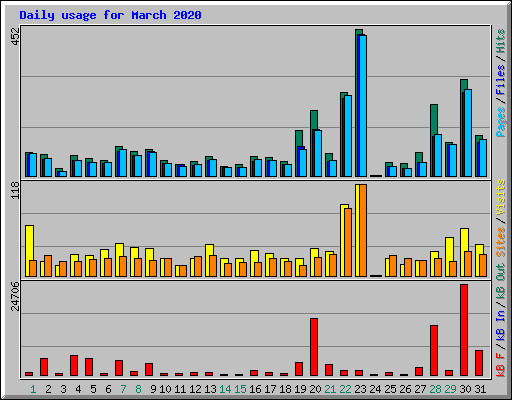Click the tallest hits bar for day 23
The image size is (512, 400).
tap(359, 103)
